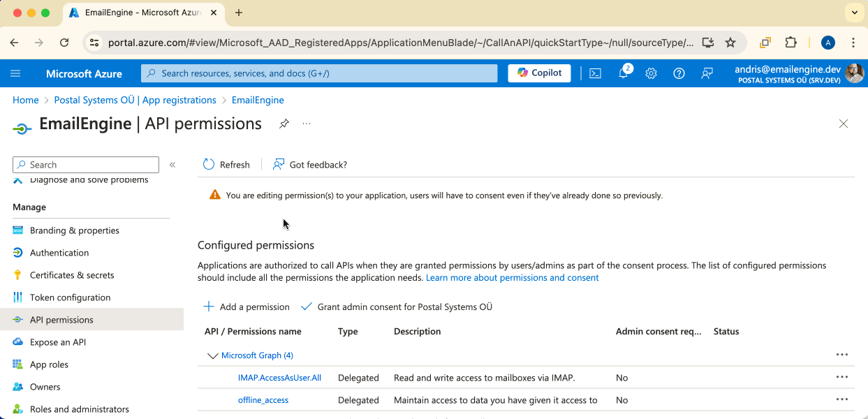Image resolution: width=868 pixels, height=419 pixels.
Task: Open Learn more about permissions and consent link
Action: click(x=512, y=277)
